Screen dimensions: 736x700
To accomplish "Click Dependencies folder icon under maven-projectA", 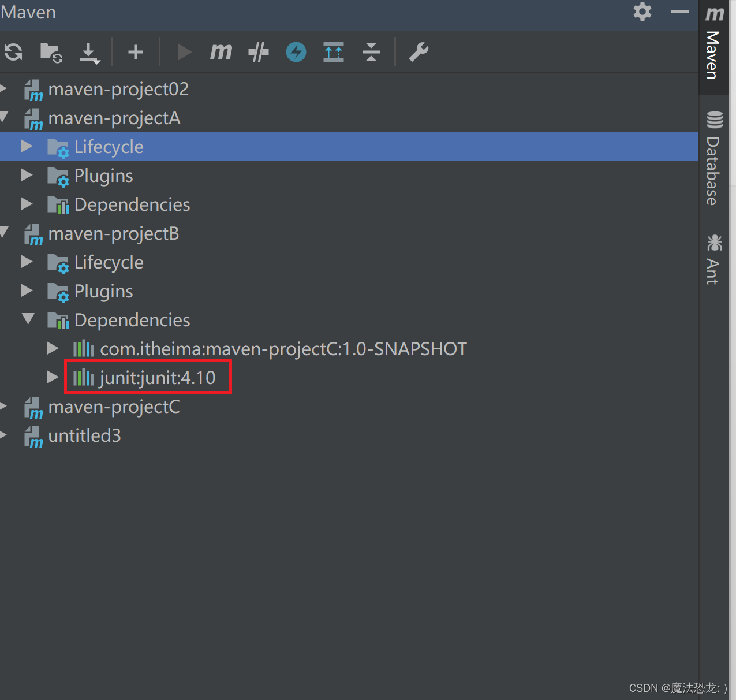I will 58,205.
